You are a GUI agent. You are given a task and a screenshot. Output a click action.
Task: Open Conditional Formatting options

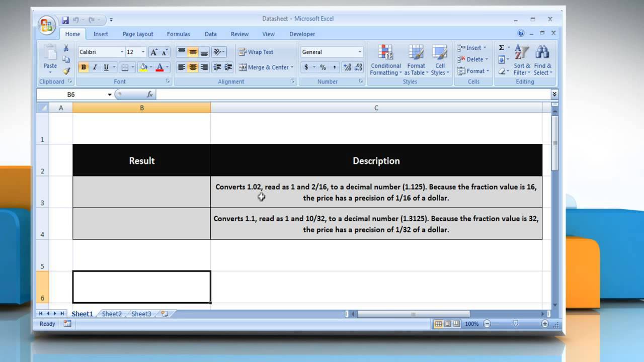point(385,60)
